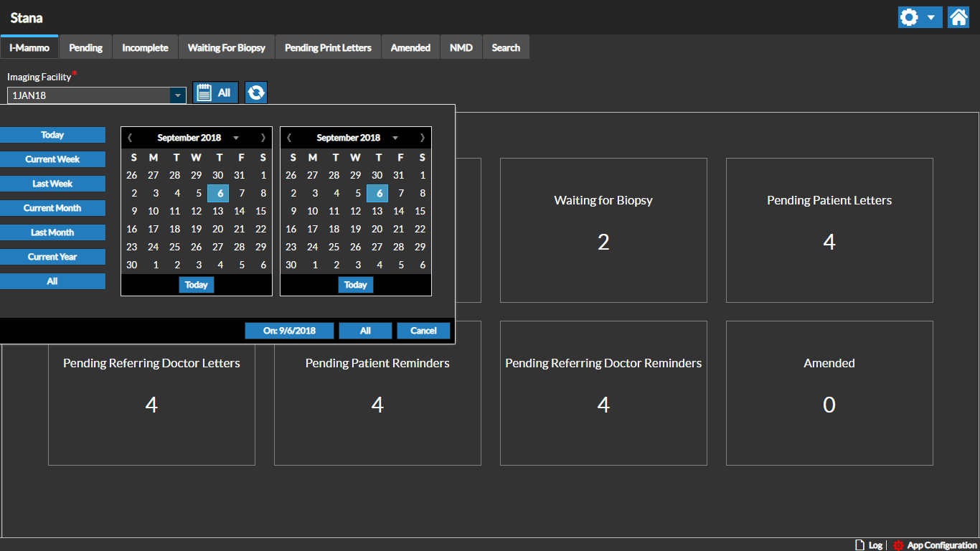The height and width of the screenshot is (551, 980).
Task: Go to previous month in left calendar
Action: click(130, 138)
